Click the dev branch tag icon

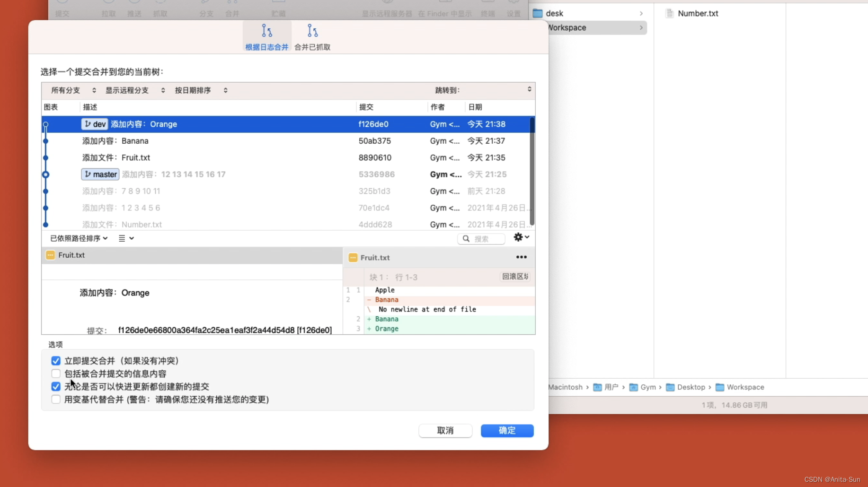(88, 124)
